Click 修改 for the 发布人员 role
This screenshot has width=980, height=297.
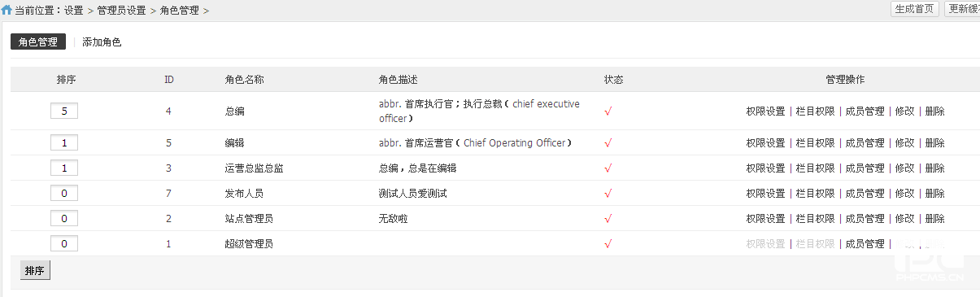coord(905,194)
